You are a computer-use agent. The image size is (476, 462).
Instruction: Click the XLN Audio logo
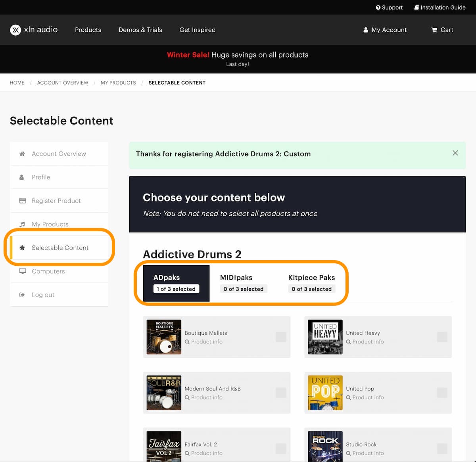[x=34, y=30]
